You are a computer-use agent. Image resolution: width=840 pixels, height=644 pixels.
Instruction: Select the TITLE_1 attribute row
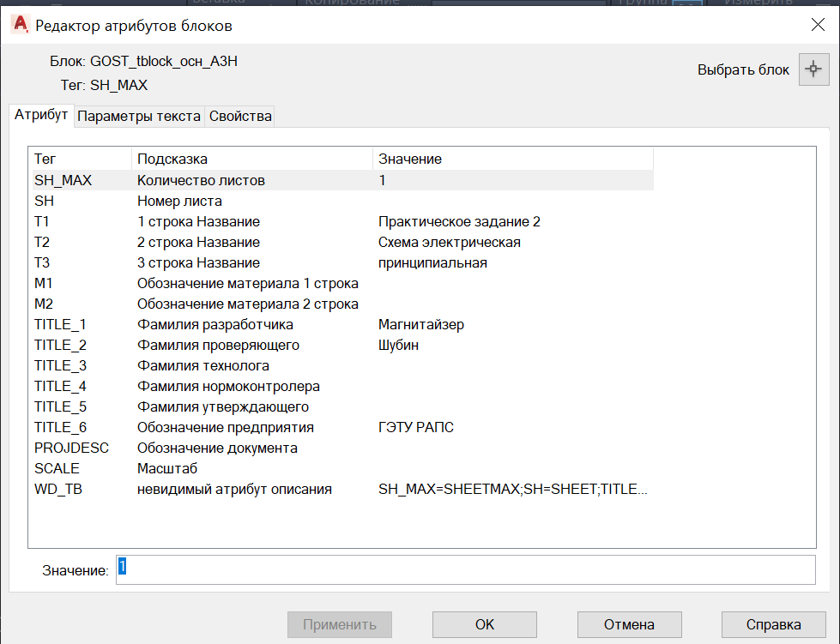tap(343, 324)
